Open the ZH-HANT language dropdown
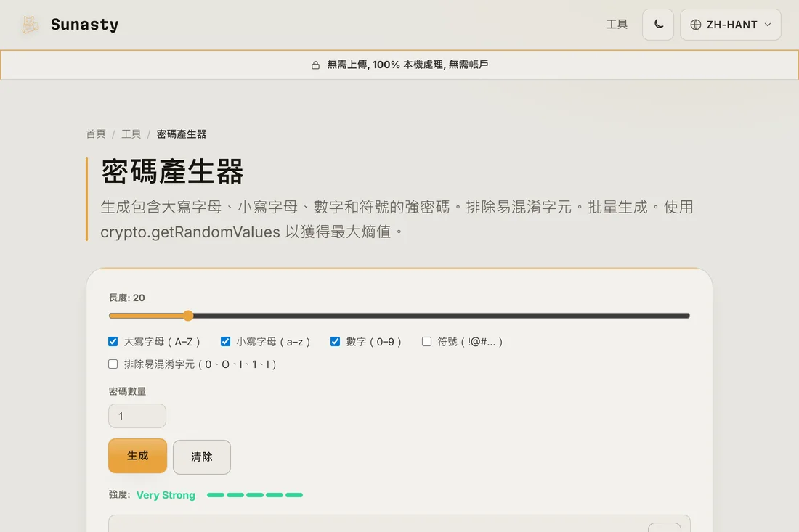 [730, 25]
